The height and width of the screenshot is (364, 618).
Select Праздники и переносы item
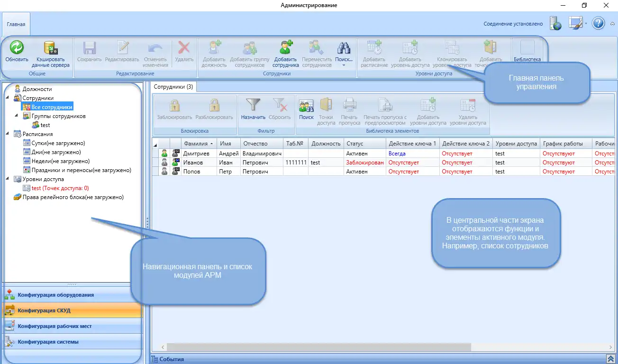81,170
